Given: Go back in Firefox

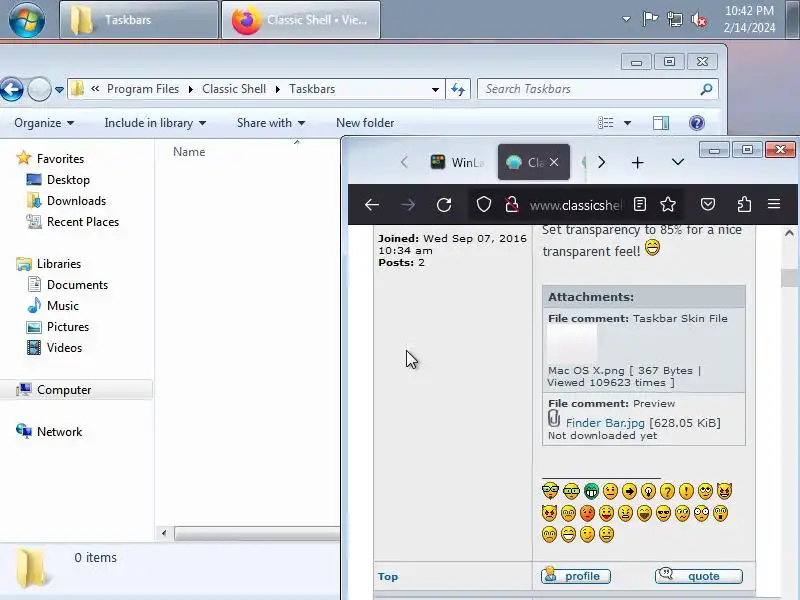Looking at the screenshot, I should tap(372, 205).
